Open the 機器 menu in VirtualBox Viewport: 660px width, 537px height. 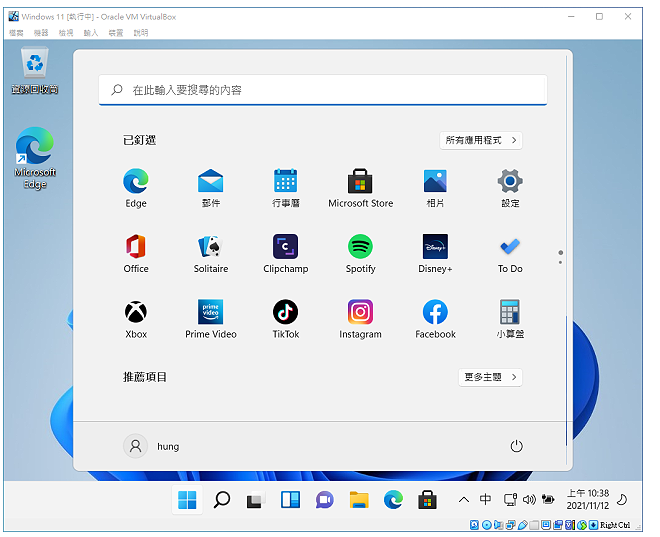tap(41, 33)
